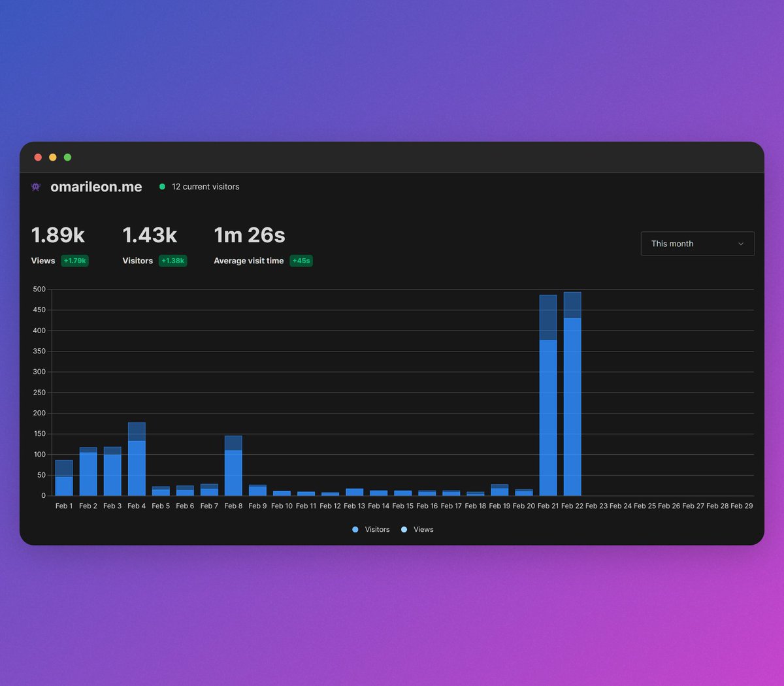This screenshot has height=686, width=784.
Task: Click the Visitors label under 1.43k
Action: [138, 261]
